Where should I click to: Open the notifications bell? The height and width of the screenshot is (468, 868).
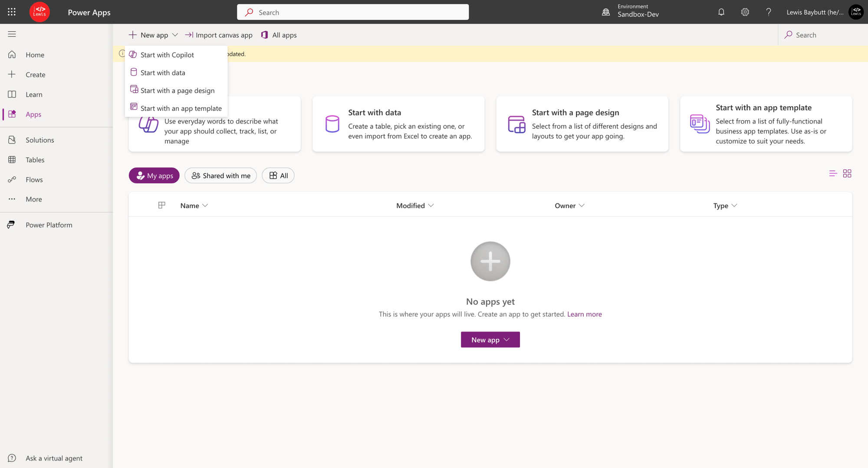(x=721, y=12)
